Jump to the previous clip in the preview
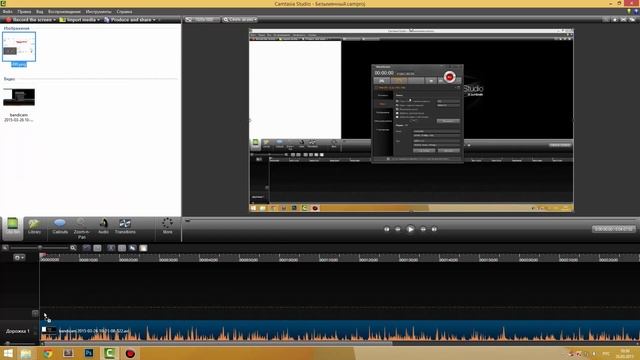 pyautogui.click(x=387, y=229)
